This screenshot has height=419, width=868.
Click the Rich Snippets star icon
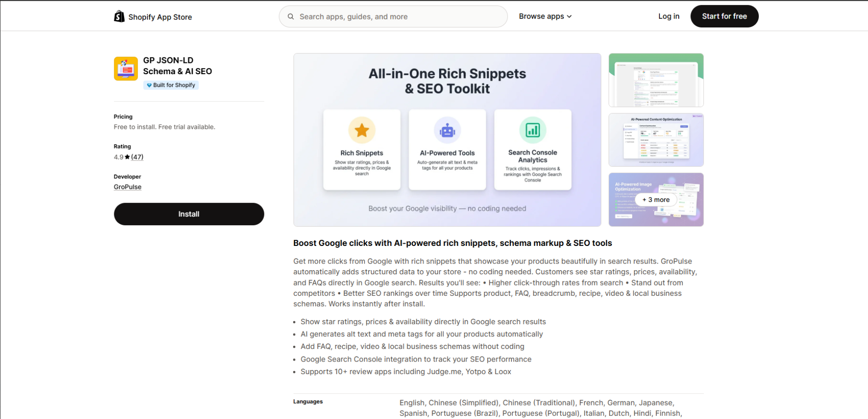point(362,130)
